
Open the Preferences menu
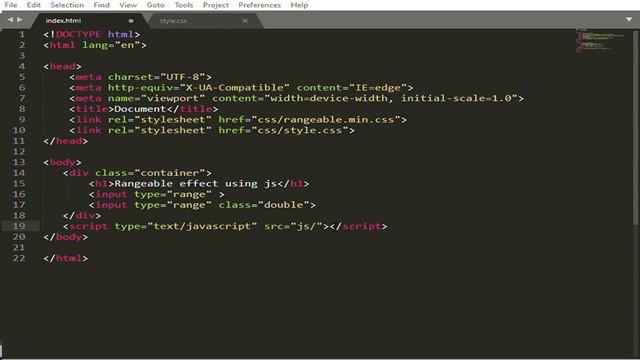pyautogui.click(x=260, y=5)
